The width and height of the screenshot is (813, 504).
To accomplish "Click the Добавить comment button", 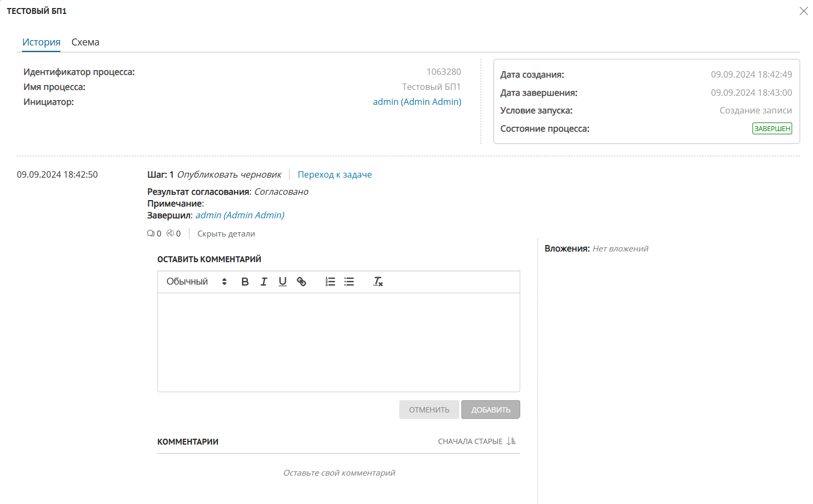I will tap(491, 410).
